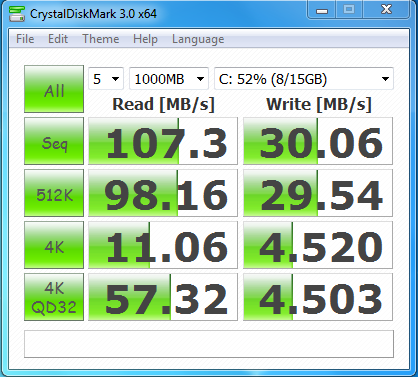Click the CrystalDiskMark app icon in title bar
418x377 pixels.
click(x=17, y=14)
